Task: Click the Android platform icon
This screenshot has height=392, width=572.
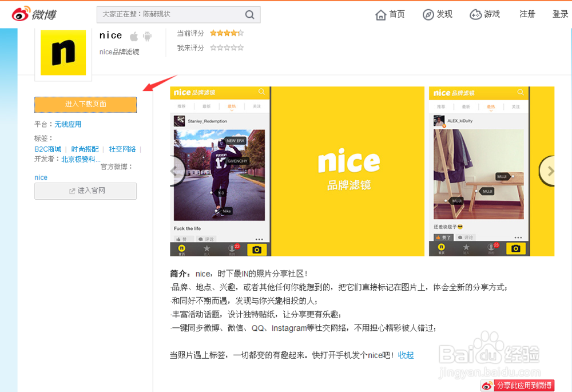Action: (148, 36)
